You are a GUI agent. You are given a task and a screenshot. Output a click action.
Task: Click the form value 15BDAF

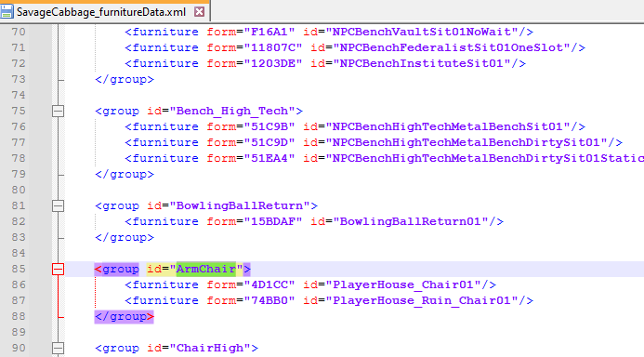coord(272,222)
